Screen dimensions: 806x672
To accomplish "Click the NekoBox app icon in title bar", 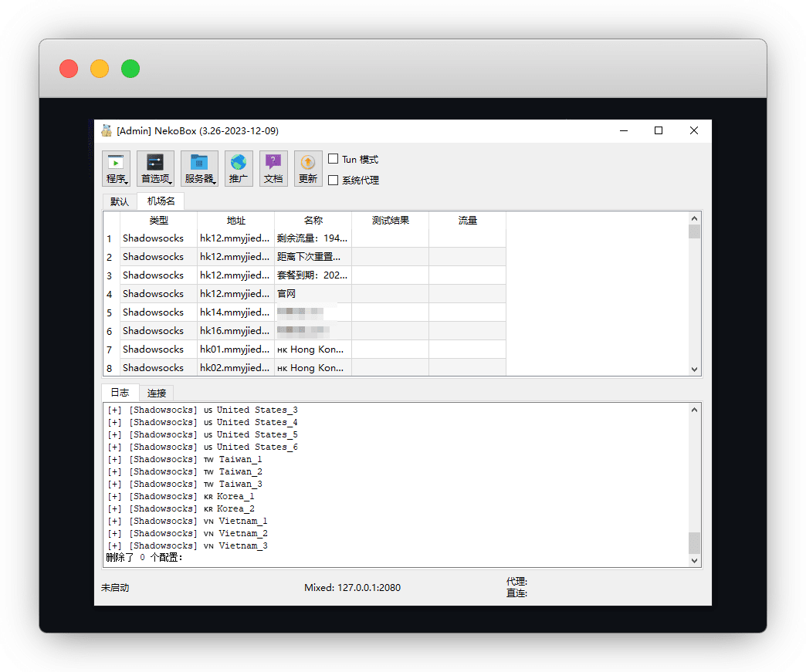I will [x=107, y=130].
